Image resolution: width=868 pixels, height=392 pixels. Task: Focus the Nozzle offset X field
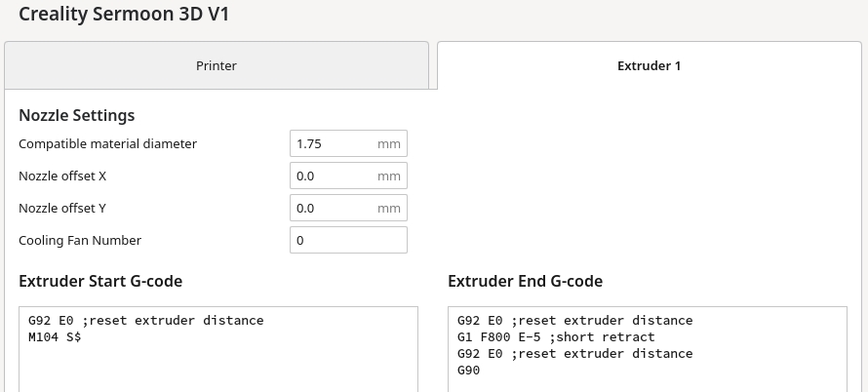click(332, 176)
